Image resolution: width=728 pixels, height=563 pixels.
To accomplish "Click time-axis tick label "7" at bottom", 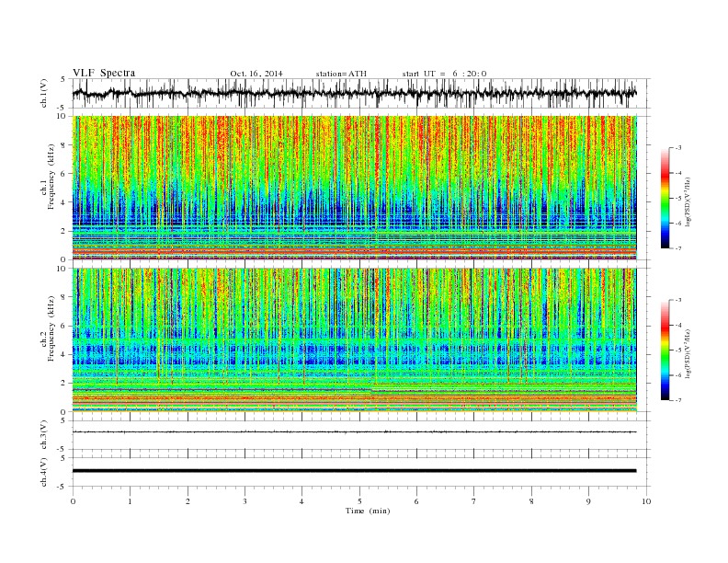I will 474,501.
